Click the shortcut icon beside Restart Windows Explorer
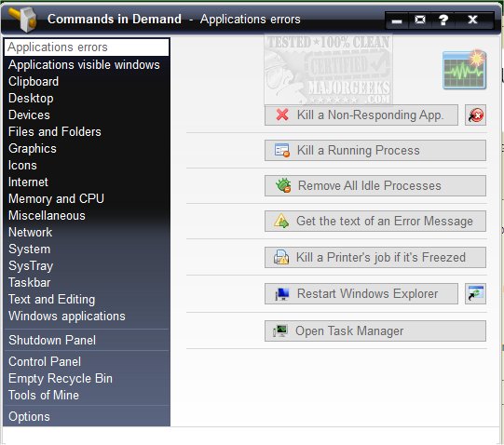This screenshot has height=445, width=504. 475,293
